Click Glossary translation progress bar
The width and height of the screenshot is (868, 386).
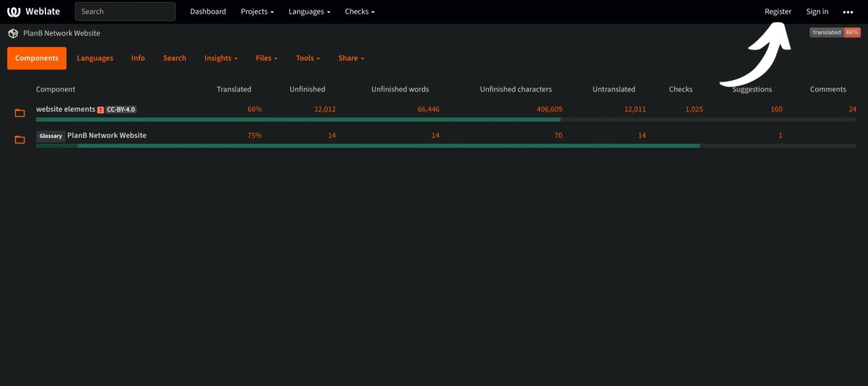[446, 146]
